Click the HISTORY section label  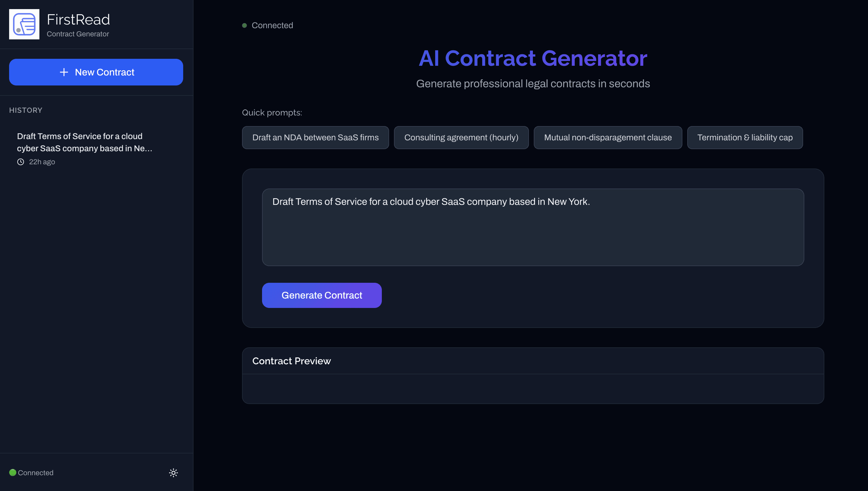click(x=26, y=110)
